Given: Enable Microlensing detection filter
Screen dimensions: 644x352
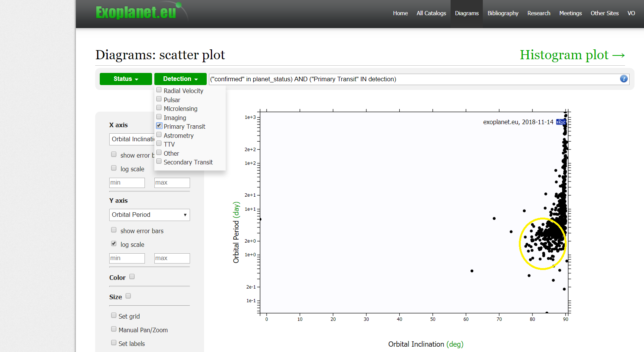Looking at the screenshot, I should 159,108.
